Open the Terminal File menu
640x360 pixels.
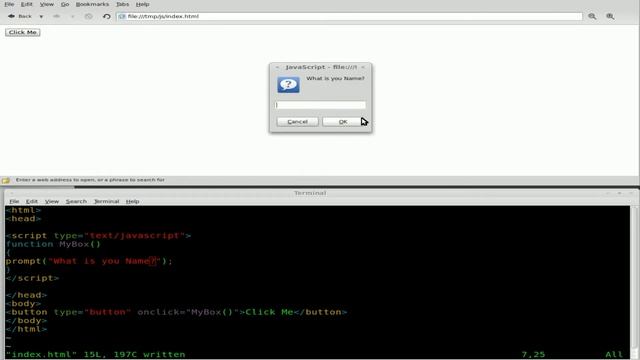[14, 201]
